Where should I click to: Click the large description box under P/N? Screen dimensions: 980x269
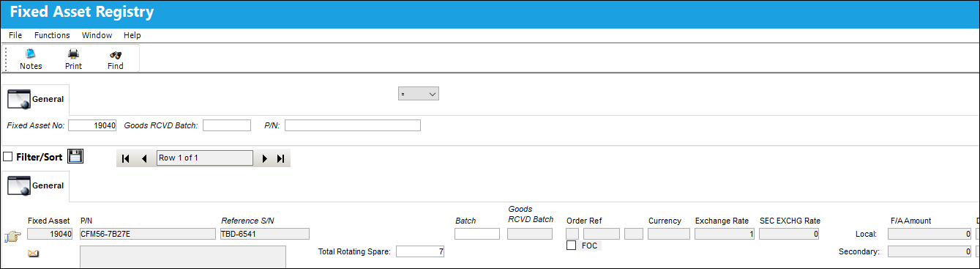coord(182,257)
